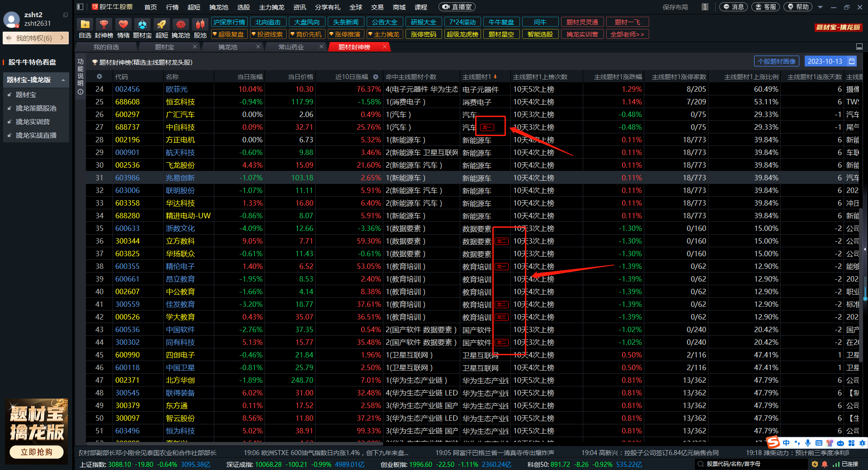Viewport: 868px width, 470px height.
Task: Click layout number 1 icon
Action: click(x=705, y=7)
